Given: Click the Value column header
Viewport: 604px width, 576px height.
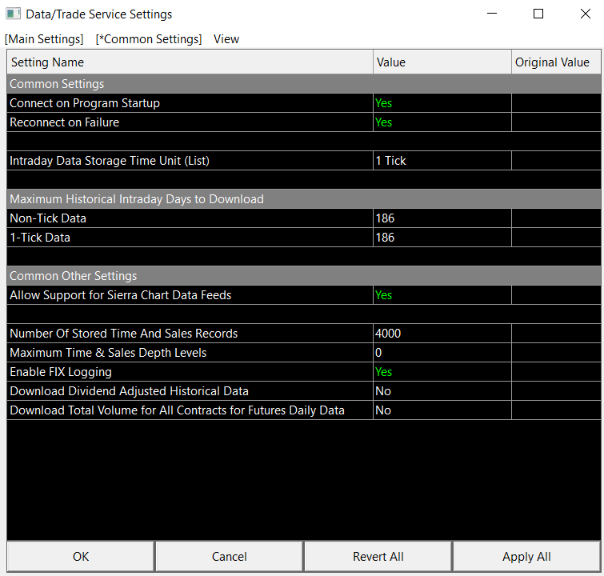Looking at the screenshot, I should point(442,62).
